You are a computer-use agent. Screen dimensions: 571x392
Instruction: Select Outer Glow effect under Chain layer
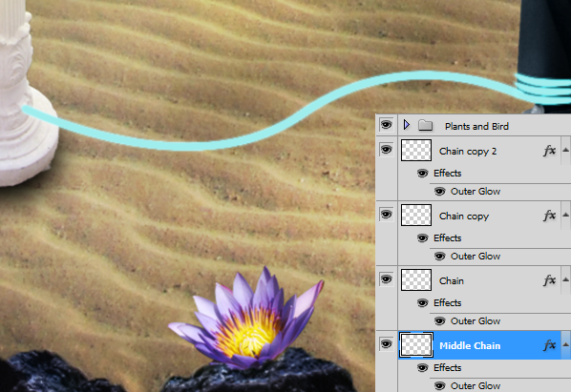point(476,321)
